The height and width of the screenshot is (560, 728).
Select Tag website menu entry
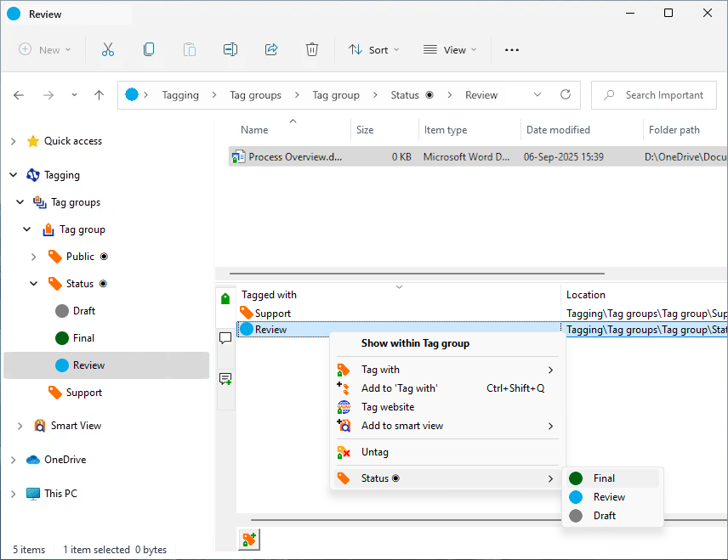387,407
